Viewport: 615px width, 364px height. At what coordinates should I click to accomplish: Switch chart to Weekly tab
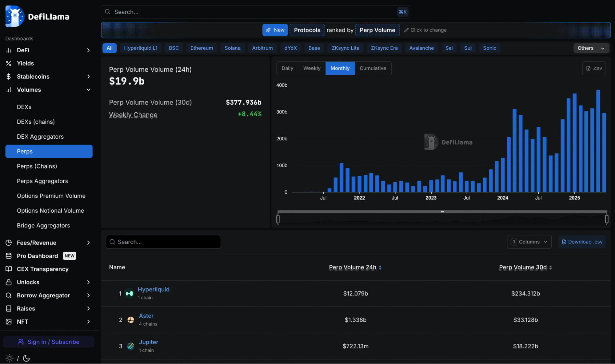312,68
